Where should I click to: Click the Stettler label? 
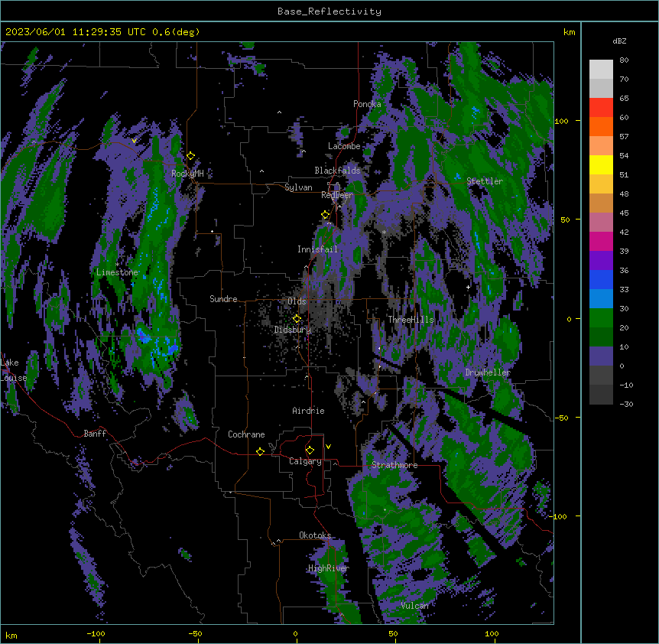[485, 181]
